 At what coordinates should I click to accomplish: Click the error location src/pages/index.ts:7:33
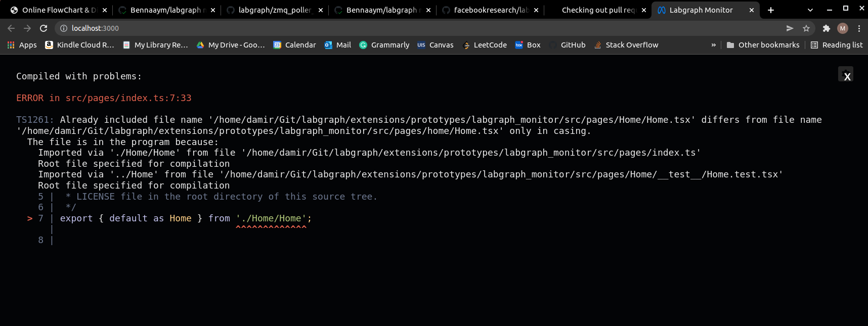pyautogui.click(x=128, y=98)
